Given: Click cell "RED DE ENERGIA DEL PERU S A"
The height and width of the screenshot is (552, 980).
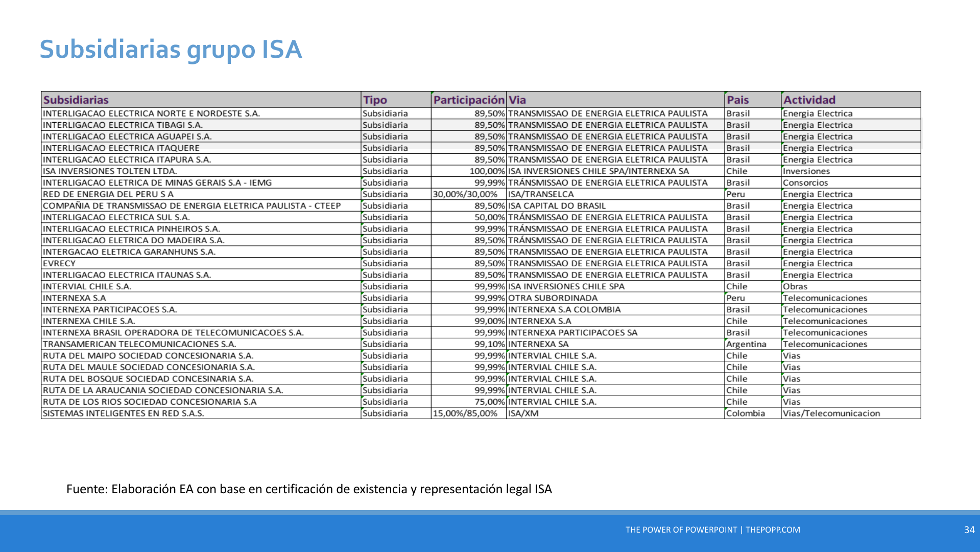Looking at the screenshot, I should click(201, 194).
